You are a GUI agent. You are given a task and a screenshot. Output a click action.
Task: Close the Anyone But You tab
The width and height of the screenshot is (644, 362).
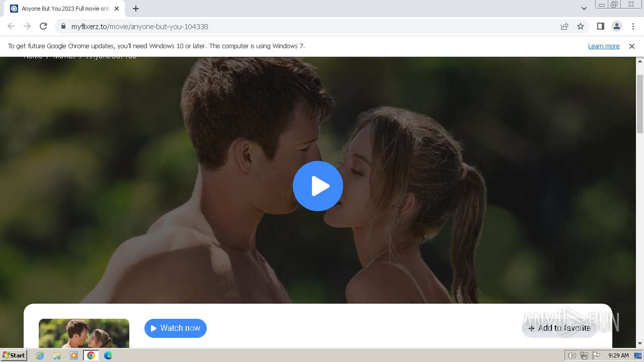point(117,9)
